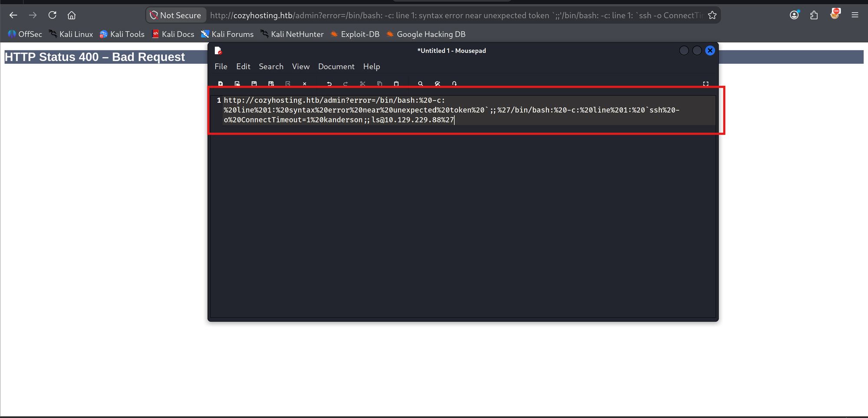This screenshot has width=868, height=418.
Task: Click the browser forward arrow
Action: [33, 15]
